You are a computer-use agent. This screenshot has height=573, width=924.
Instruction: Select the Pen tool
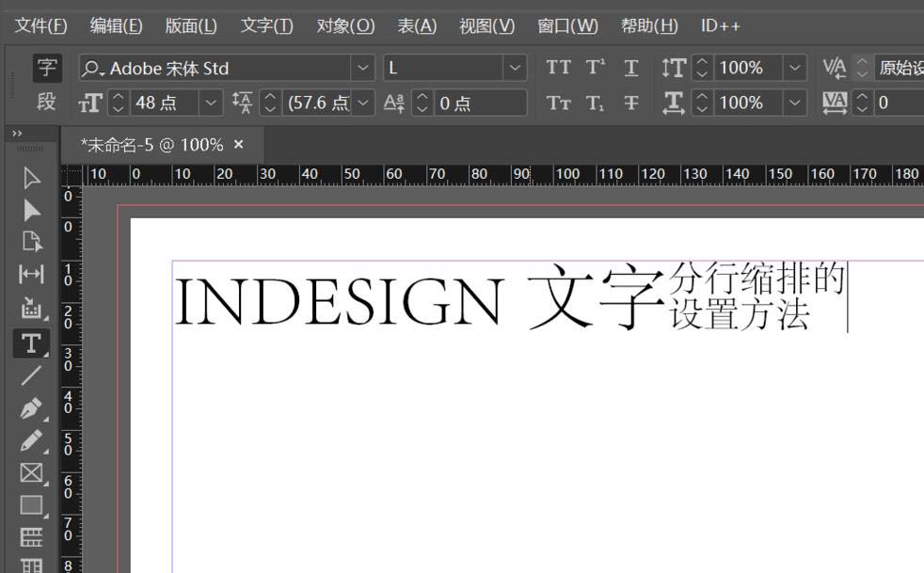(31, 407)
